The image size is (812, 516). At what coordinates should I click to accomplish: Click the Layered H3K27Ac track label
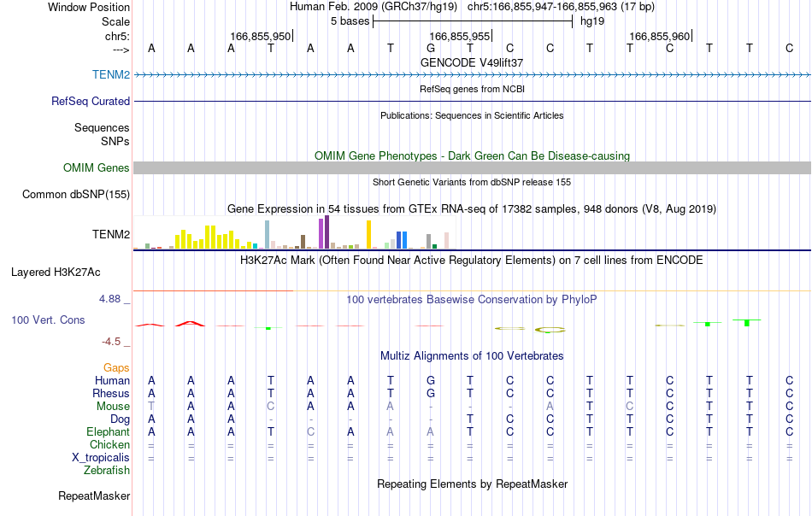click(x=56, y=273)
